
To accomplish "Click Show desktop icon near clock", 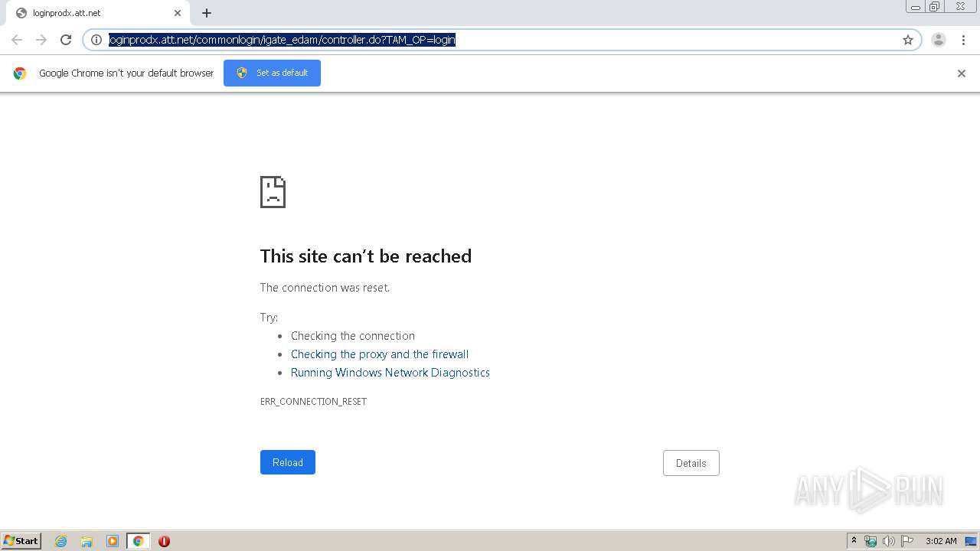I will coord(972,541).
